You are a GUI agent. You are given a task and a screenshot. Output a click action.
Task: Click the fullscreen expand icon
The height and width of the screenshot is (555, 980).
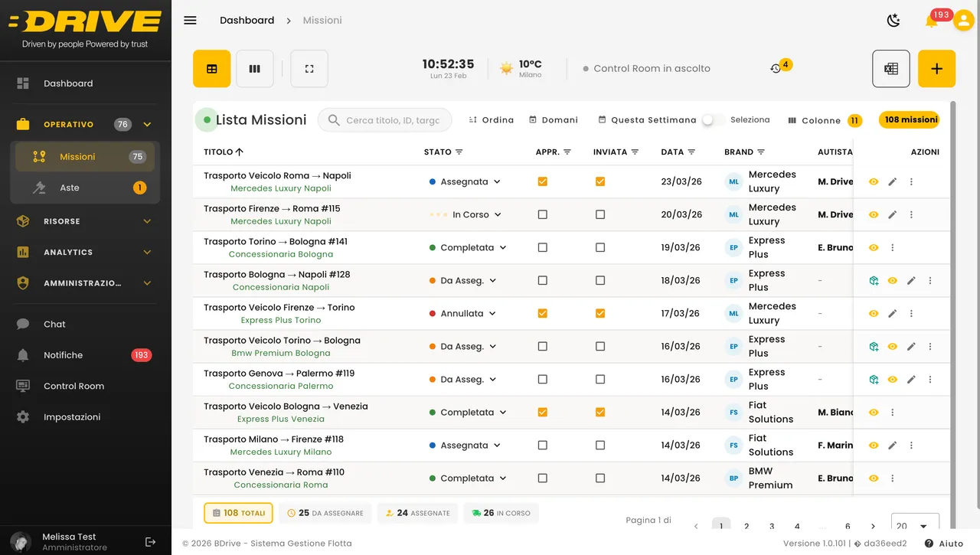click(309, 69)
